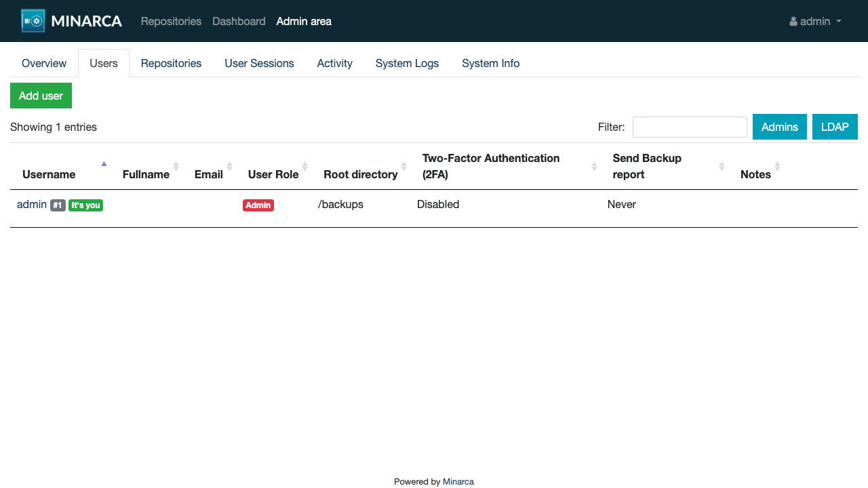
Task: Toggle the Admins filter button
Action: tap(780, 127)
